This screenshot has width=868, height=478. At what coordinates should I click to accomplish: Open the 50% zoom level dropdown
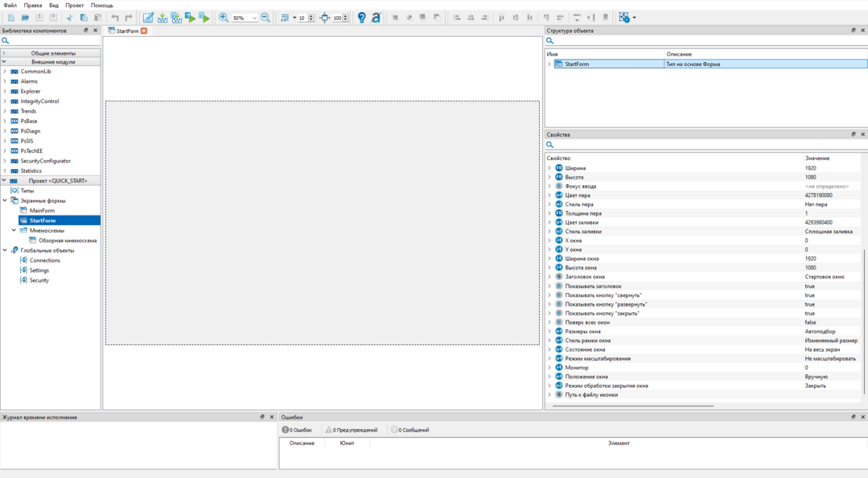click(x=255, y=18)
